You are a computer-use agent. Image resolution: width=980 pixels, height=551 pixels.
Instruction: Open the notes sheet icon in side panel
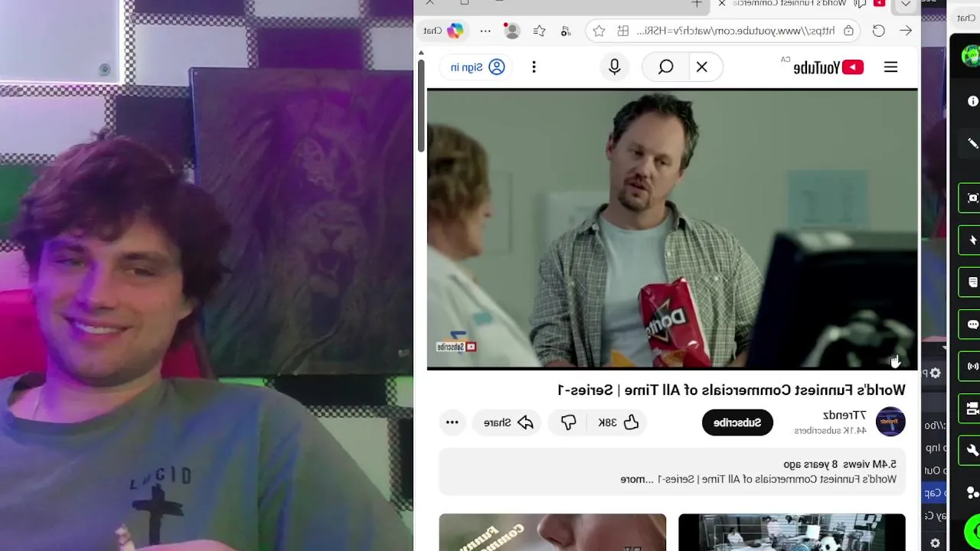(972, 282)
